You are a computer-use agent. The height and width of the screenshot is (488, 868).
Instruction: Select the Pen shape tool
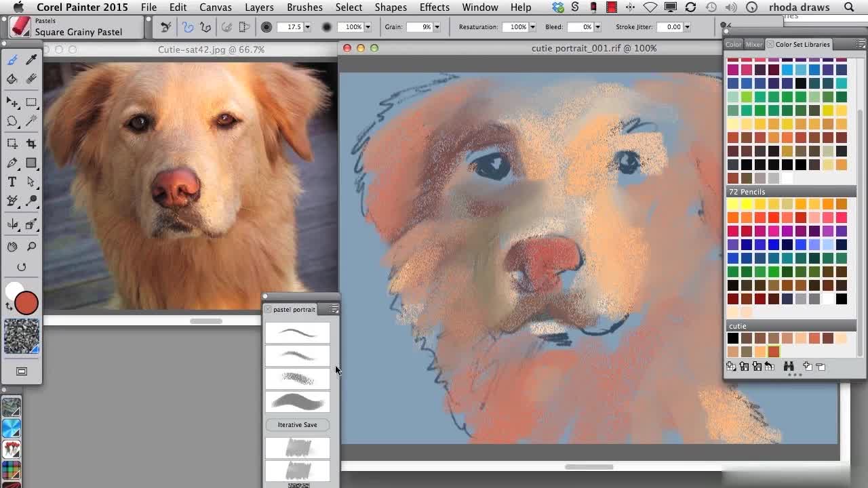tap(12, 163)
